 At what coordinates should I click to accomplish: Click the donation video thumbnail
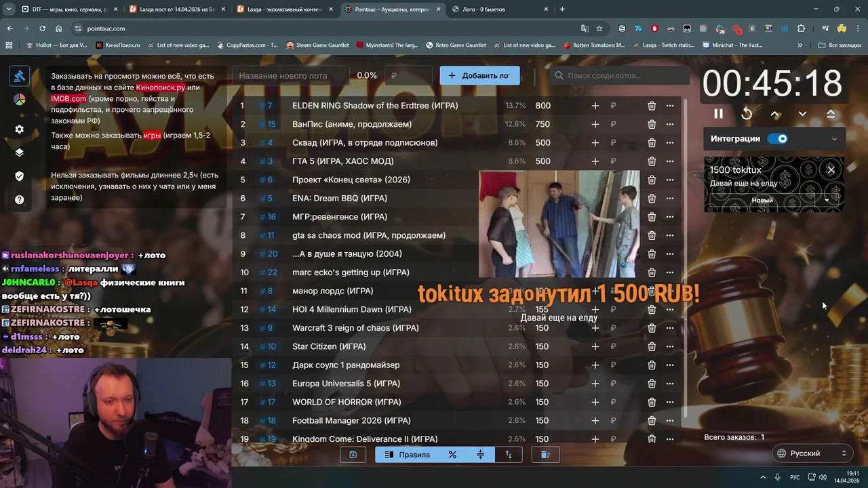coord(559,224)
